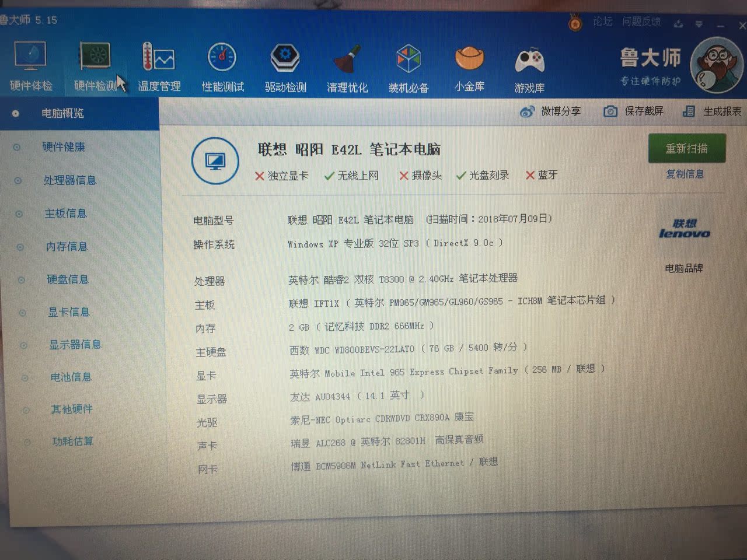Select 其他硬件 in the sidebar
This screenshot has width=747, height=560.
click(x=72, y=409)
